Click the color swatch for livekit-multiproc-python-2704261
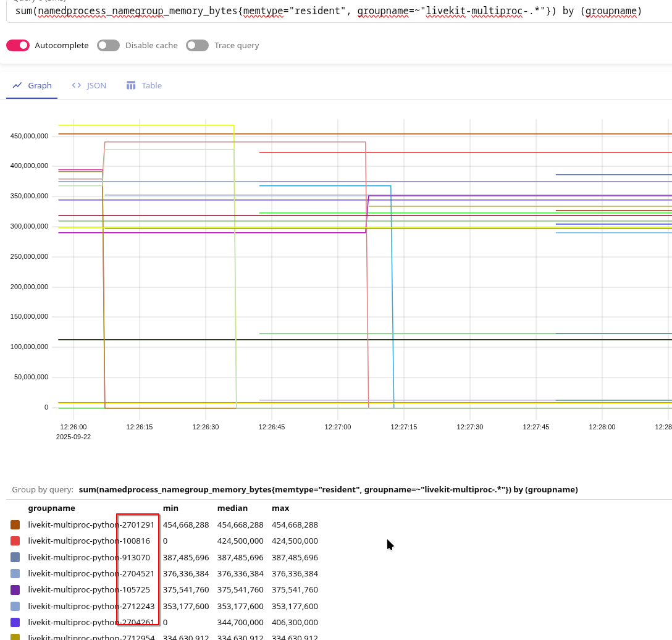 [x=15, y=623]
